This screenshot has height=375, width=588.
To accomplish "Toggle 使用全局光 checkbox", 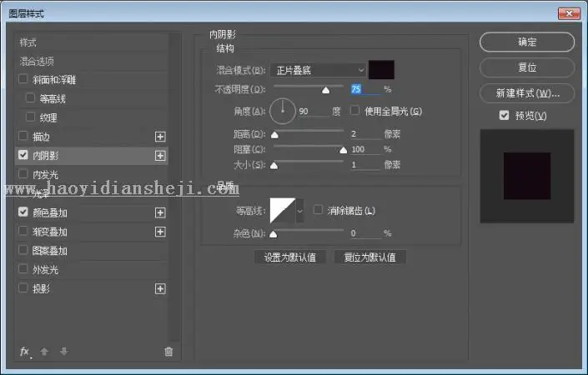I will [x=354, y=111].
